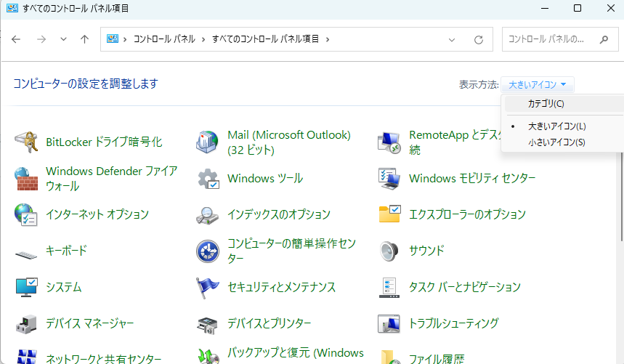Open the バックアップと復元 icon
This screenshot has height=364, width=624.
click(x=208, y=356)
